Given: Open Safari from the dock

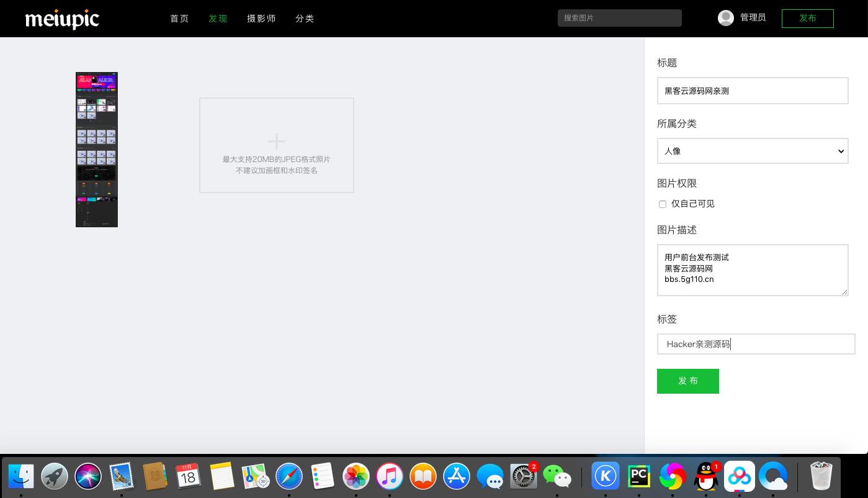Looking at the screenshot, I should coord(289,477).
